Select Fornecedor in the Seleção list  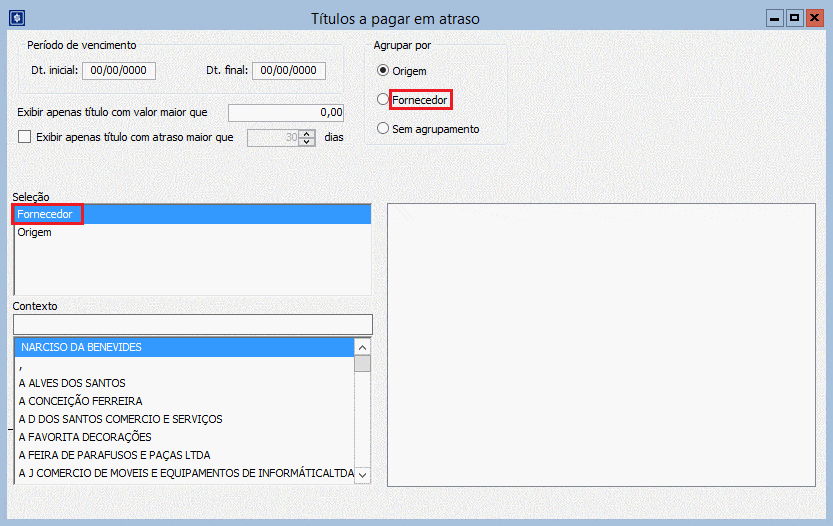[45, 214]
